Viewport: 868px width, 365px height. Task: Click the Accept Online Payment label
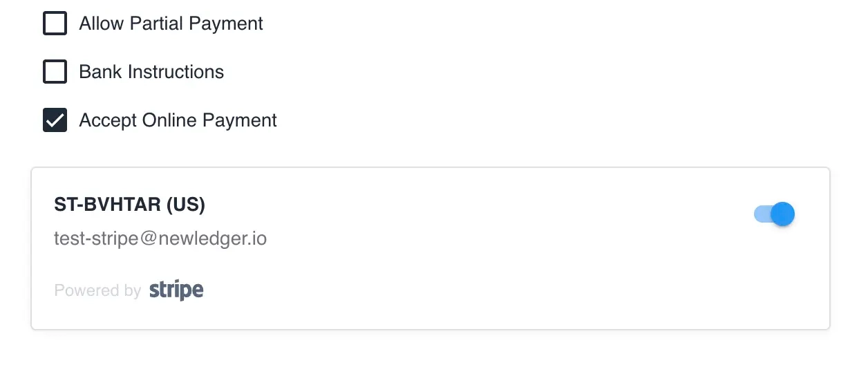click(178, 120)
